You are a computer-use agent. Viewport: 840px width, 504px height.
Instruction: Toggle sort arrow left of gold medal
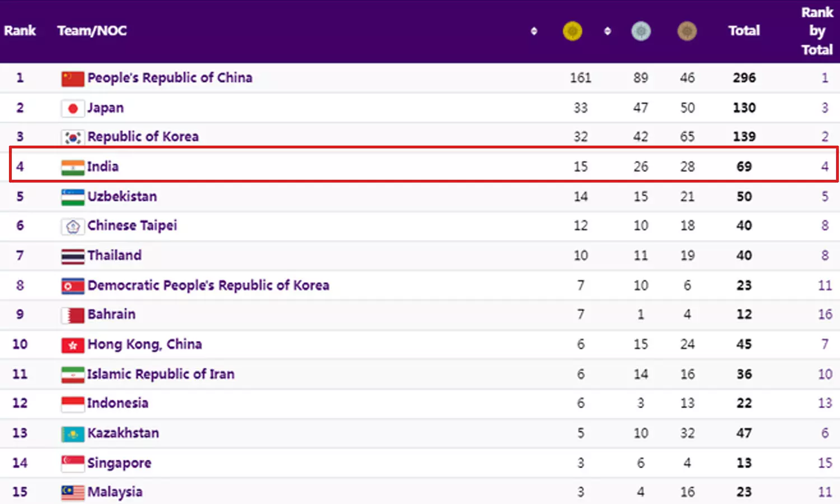coord(534,31)
